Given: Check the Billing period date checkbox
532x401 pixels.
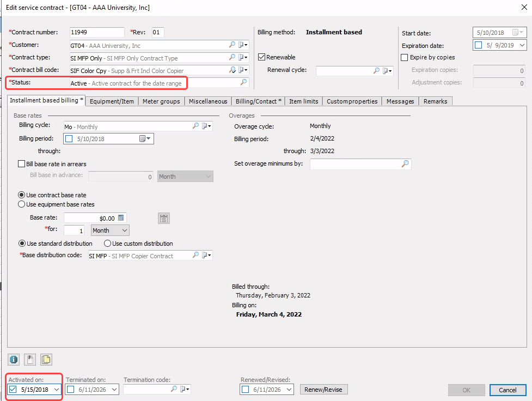Looking at the screenshot, I should pyautogui.click(x=69, y=138).
